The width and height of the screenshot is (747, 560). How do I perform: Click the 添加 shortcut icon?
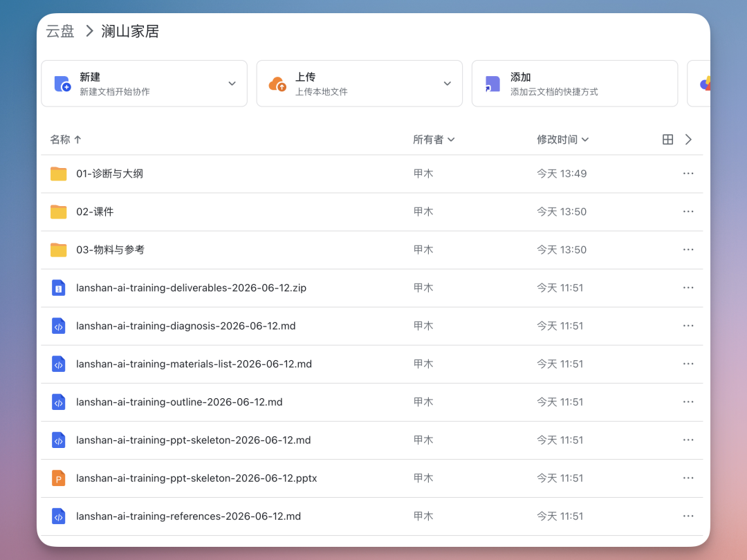(492, 84)
